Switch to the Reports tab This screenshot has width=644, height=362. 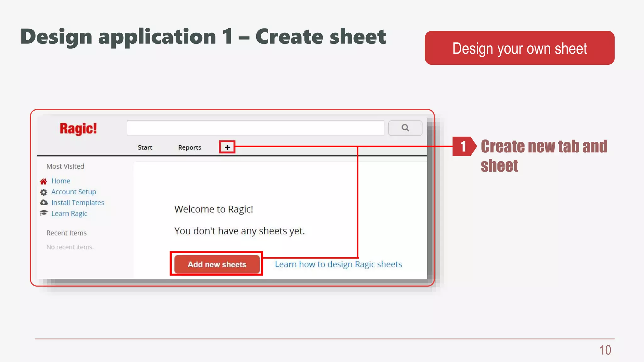190,147
